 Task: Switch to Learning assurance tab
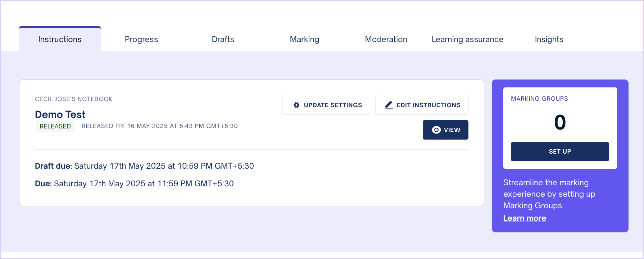(x=467, y=39)
